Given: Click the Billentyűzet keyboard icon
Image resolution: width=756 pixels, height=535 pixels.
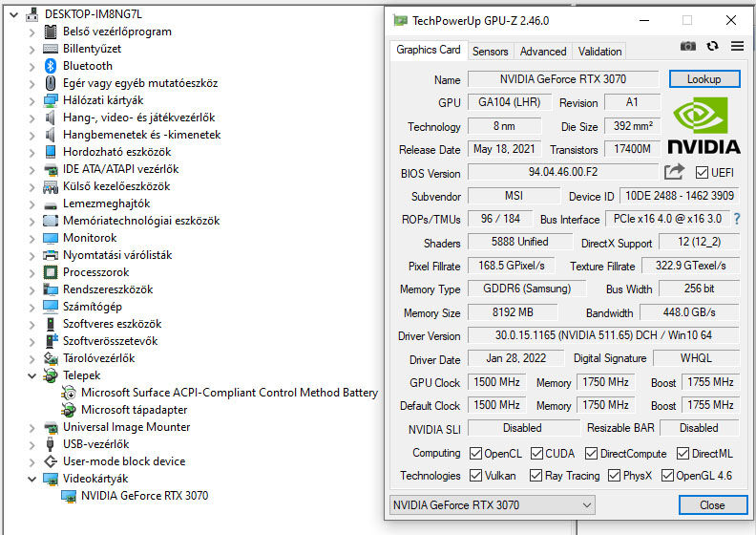Looking at the screenshot, I should click(51, 49).
